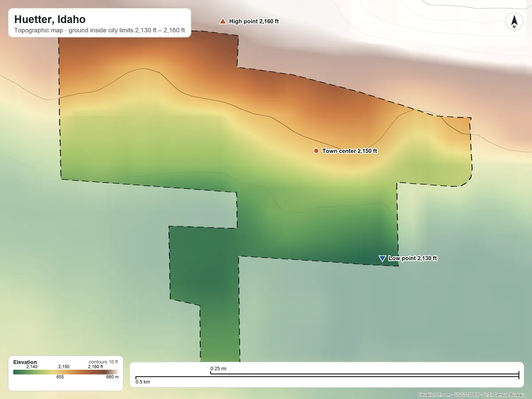The height and width of the screenshot is (399, 532).
Task: Click the 'Elevation' legend heading
Action: coord(25,362)
